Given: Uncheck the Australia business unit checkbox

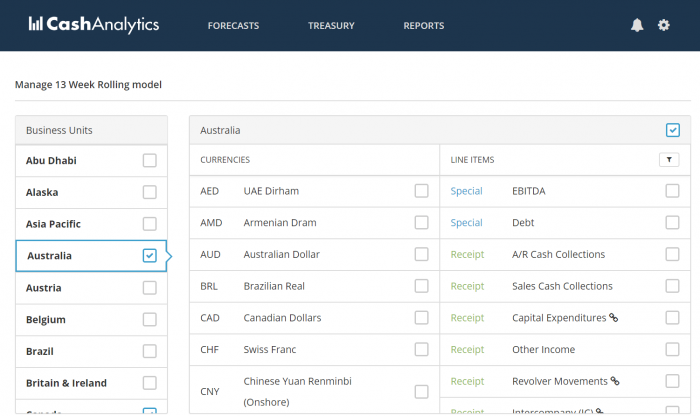Looking at the screenshot, I should (150, 255).
